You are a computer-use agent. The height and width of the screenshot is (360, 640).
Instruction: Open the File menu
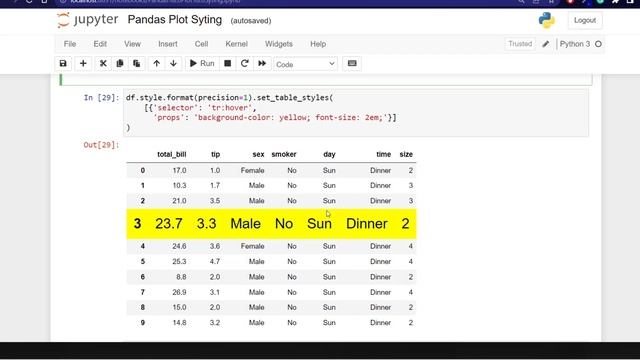coord(70,44)
